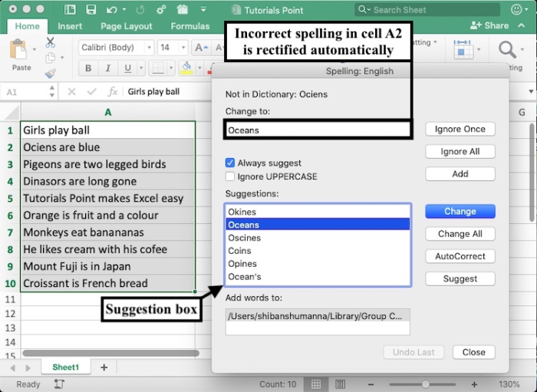Click the Borders icon
Image resolution: width=537 pixels, height=392 pixels.
click(158, 68)
